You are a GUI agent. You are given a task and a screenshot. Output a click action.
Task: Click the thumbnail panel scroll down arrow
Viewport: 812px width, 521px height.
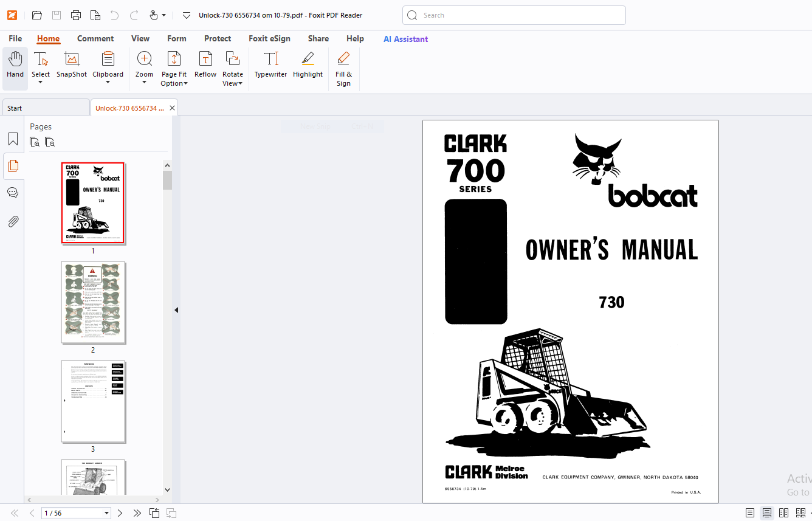(x=167, y=489)
